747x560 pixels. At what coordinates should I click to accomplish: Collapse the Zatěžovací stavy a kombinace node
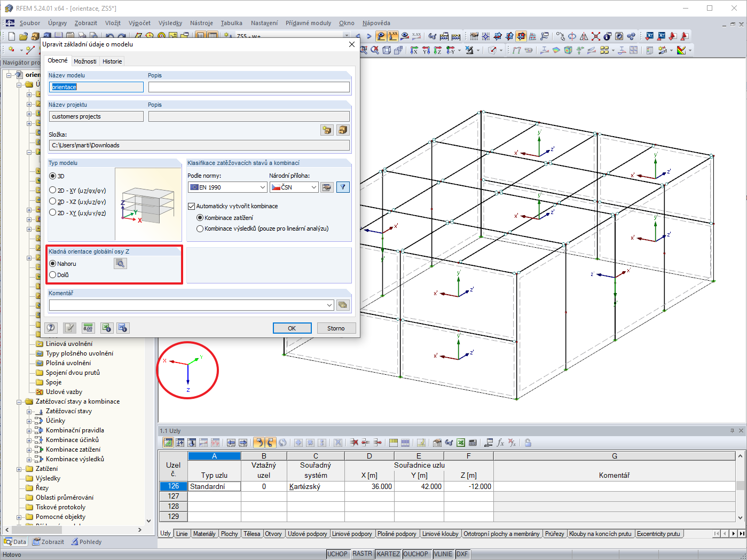pyautogui.click(x=19, y=401)
